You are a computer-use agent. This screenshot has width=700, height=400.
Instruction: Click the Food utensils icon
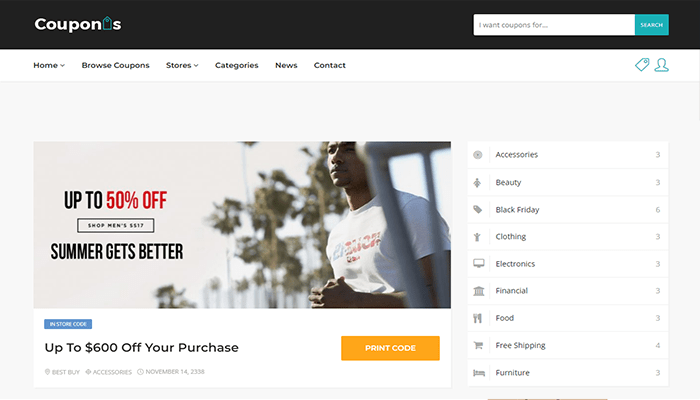click(x=478, y=318)
